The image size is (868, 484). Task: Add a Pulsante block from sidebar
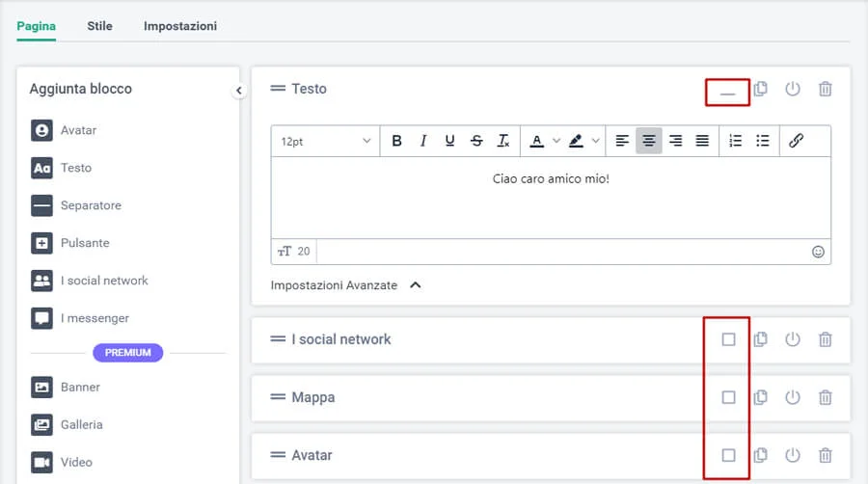pyautogui.click(x=85, y=243)
